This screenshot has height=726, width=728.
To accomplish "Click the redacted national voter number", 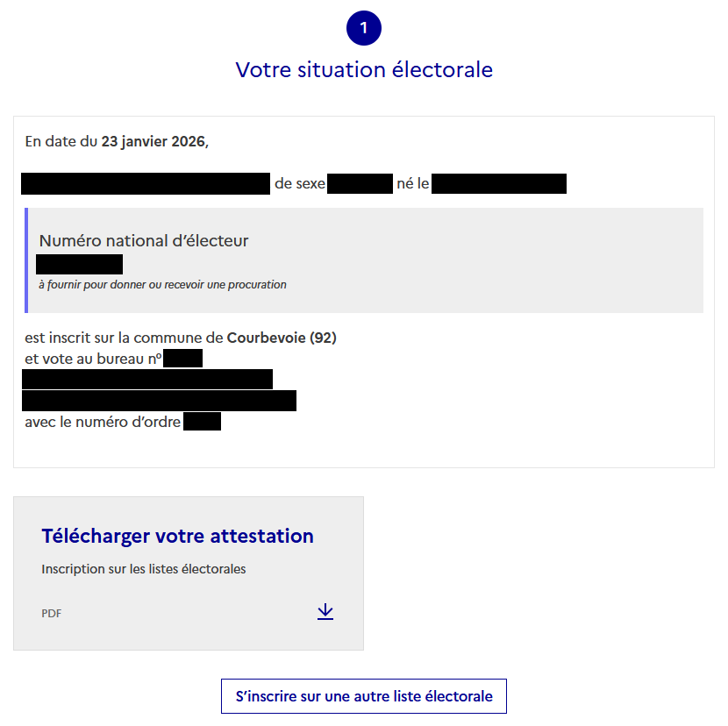I will point(79,264).
